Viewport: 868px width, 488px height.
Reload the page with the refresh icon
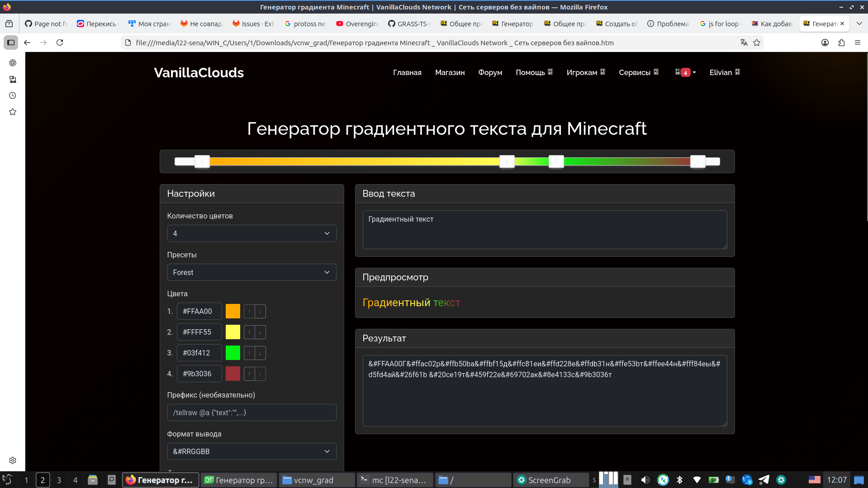(x=60, y=43)
